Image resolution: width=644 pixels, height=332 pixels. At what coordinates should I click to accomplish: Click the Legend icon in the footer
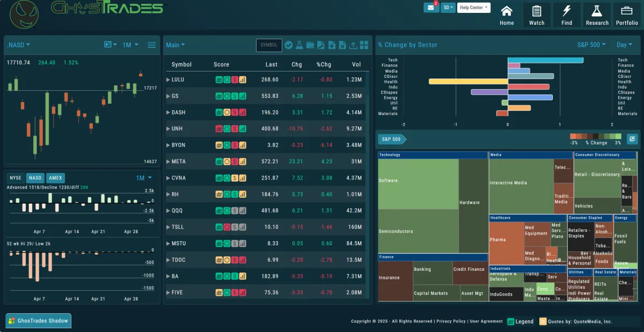point(511,322)
